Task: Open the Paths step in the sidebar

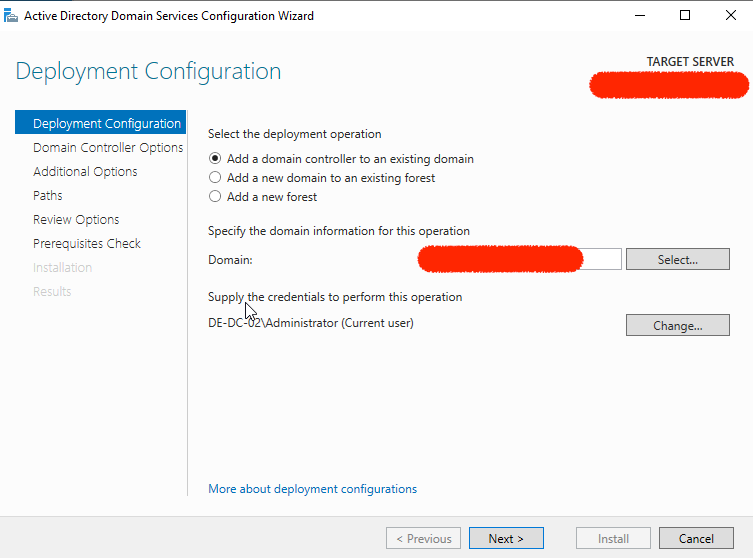Action: [48, 196]
